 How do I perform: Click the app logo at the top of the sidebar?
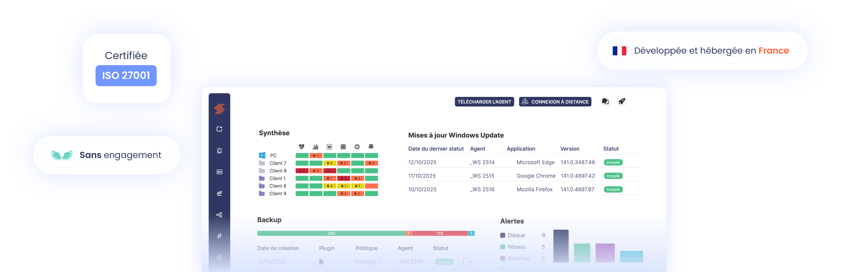(x=219, y=109)
